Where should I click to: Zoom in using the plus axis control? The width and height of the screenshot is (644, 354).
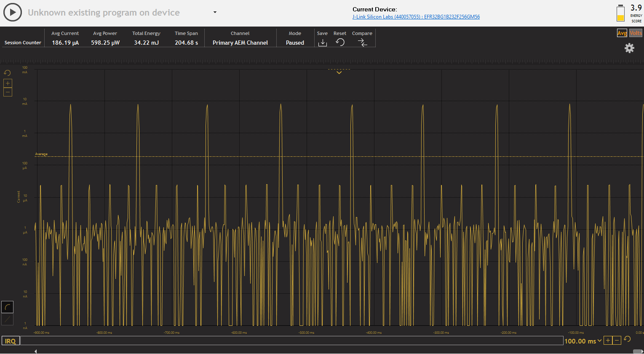click(8, 83)
